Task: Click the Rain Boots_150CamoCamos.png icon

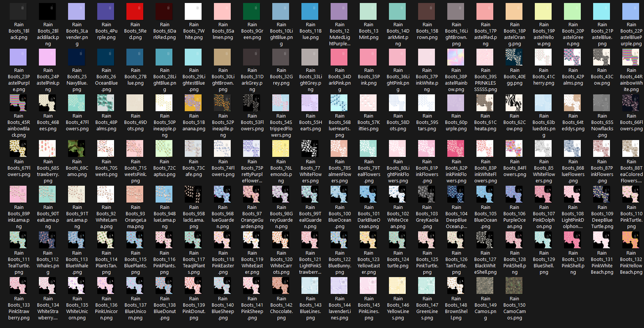Action: pos(514,286)
